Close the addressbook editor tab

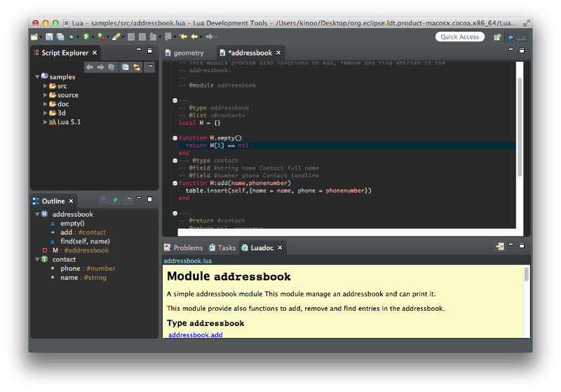[x=278, y=53]
